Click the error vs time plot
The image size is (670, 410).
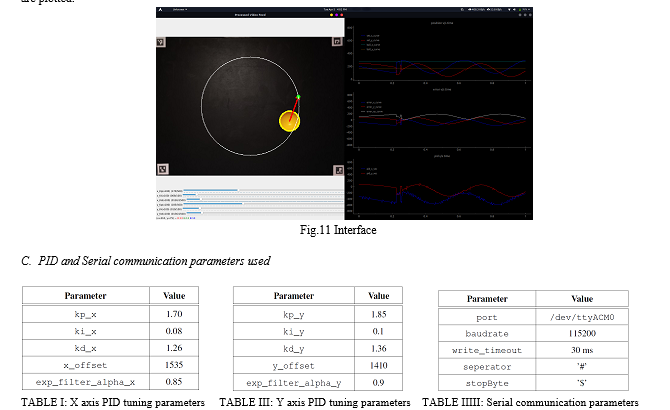click(x=439, y=119)
